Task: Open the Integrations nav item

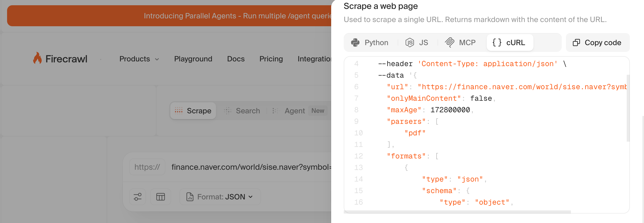Action: 314,59
